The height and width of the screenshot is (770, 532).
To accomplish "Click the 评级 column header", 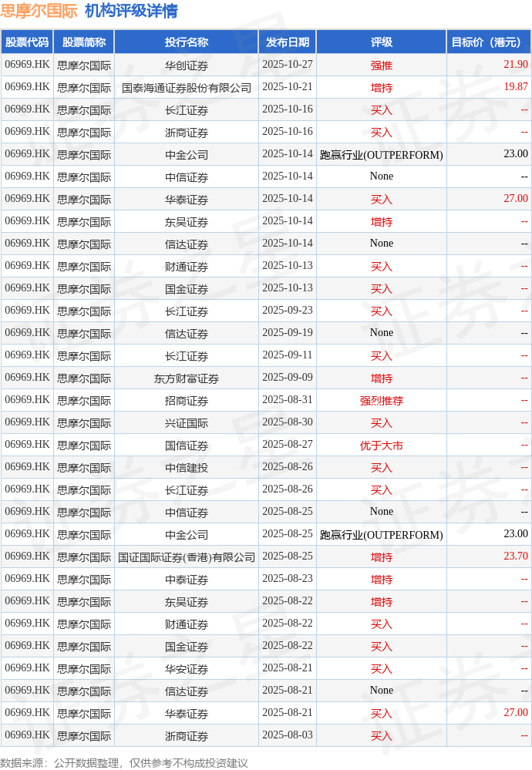I will click(382, 42).
